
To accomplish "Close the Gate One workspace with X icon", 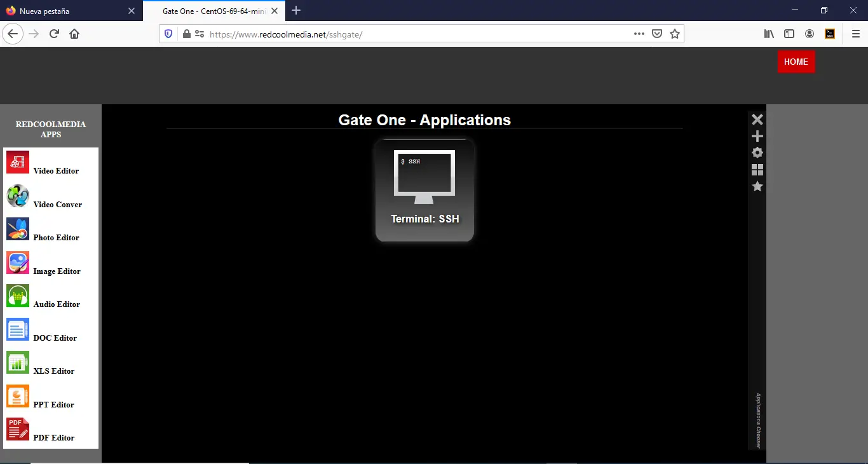I will (757, 119).
